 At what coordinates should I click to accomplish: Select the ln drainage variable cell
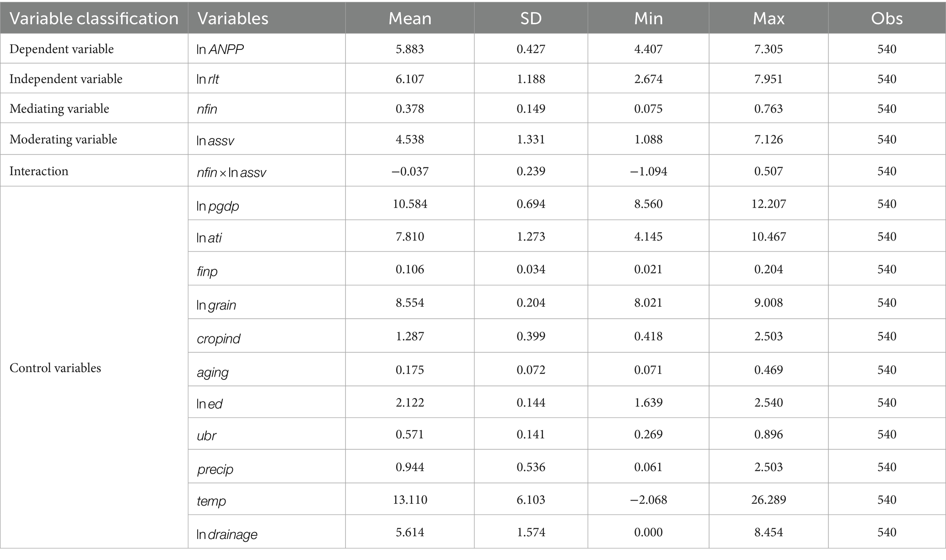(x=227, y=534)
